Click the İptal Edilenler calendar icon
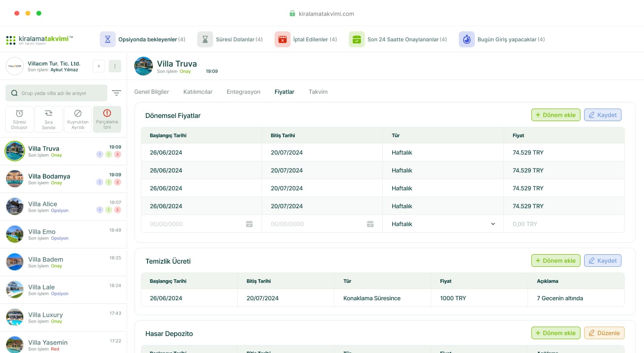This screenshot has height=353, width=644. [x=282, y=39]
